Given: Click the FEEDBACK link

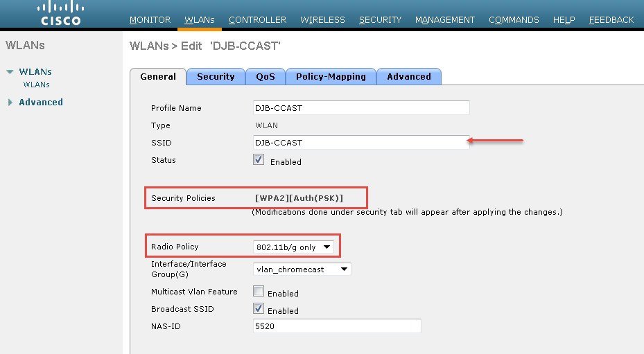Looking at the screenshot, I should 611,20.
